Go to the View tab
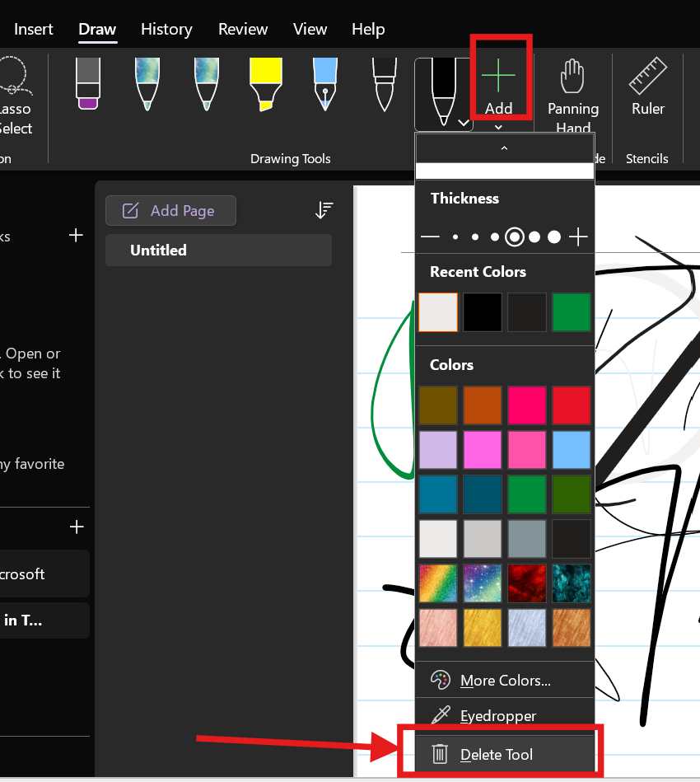Viewport: 700px width, 782px height. 310,29
